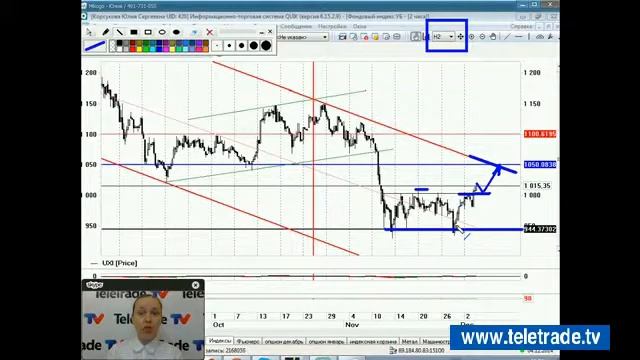Select the outlined ellipse drawing tool

pos(162,32)
